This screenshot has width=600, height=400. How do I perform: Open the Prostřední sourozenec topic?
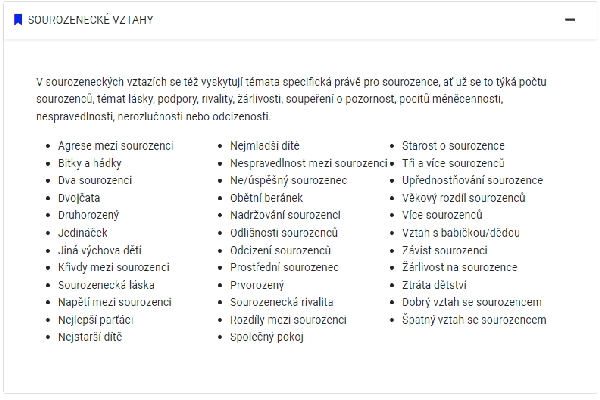(284, 267)
